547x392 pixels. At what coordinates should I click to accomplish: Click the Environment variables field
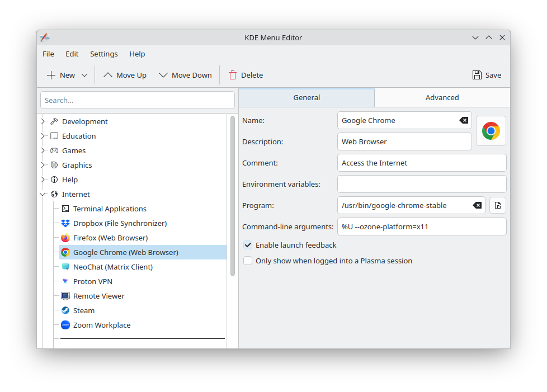tap(422, 184)
